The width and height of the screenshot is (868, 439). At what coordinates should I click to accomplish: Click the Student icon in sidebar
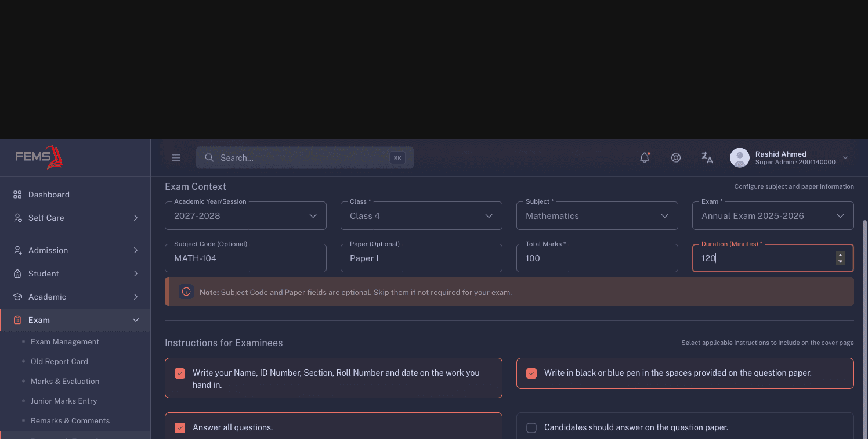click(x=17, y=274)
